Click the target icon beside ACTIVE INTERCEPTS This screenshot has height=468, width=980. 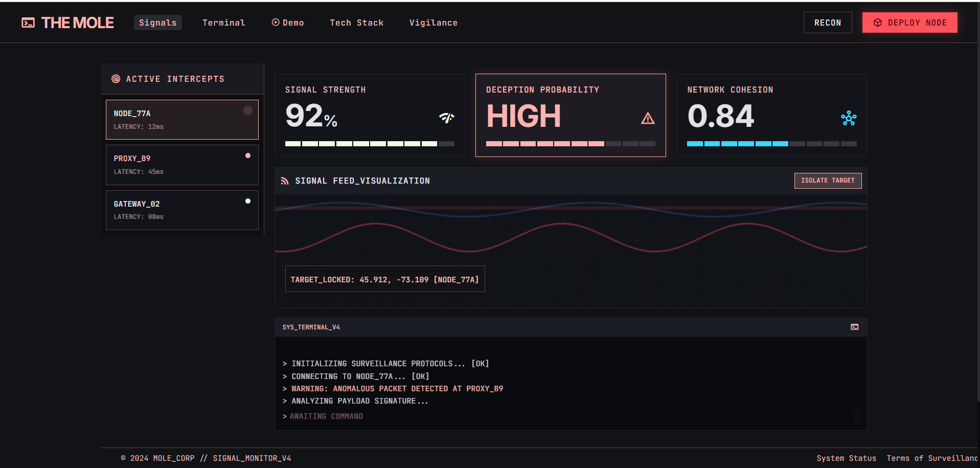click(116, 79)
